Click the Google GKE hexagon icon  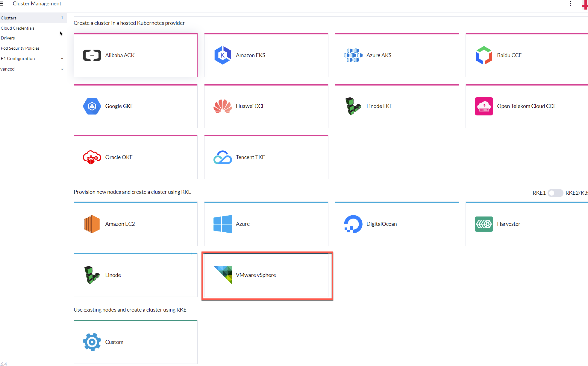pyautogui.click(x=92, y=106)
